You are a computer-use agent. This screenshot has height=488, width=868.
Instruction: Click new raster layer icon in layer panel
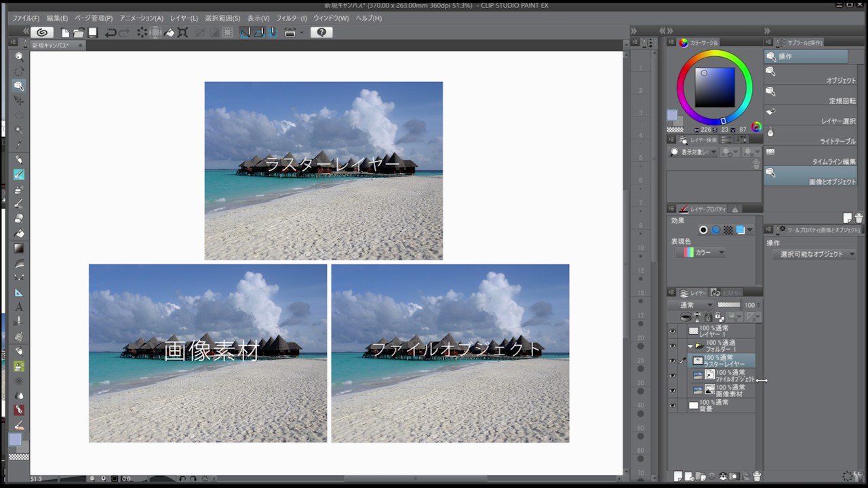tap(677, 476)
